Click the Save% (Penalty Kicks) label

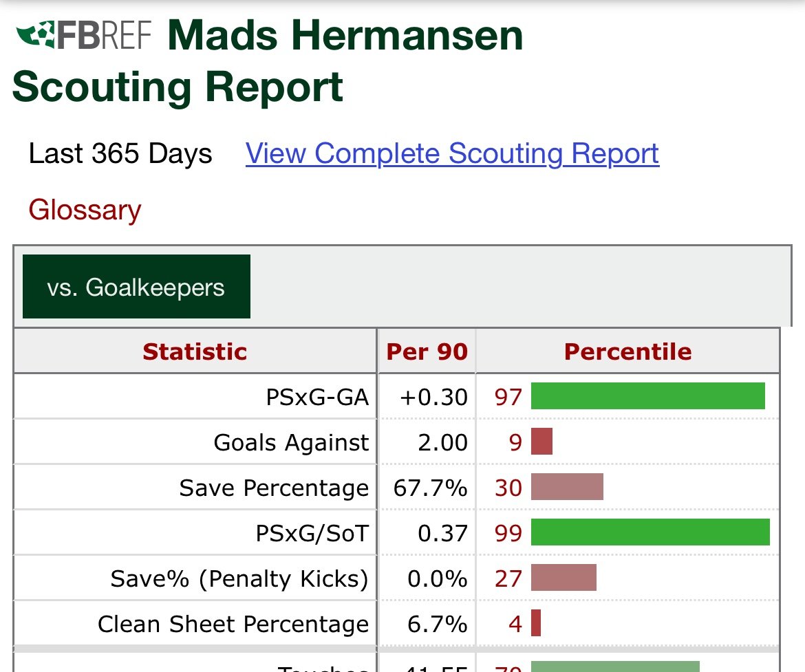(239, 578)
